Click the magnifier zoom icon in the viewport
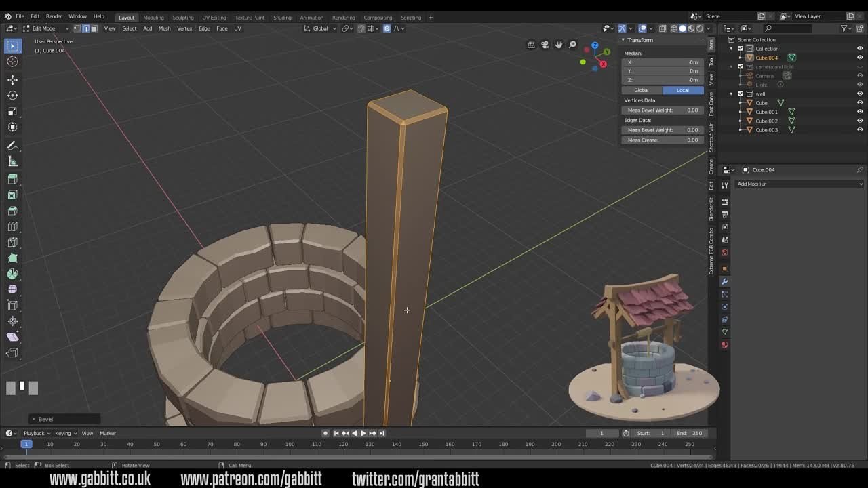Image resolution: width=868 pixels, height=488 pixels. coord(572,44)
